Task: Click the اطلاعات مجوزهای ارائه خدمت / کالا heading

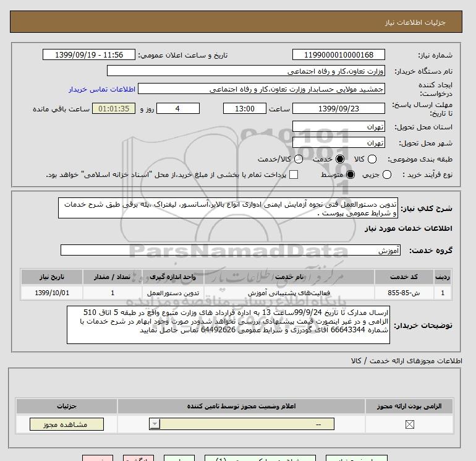Action: (407, 361)
